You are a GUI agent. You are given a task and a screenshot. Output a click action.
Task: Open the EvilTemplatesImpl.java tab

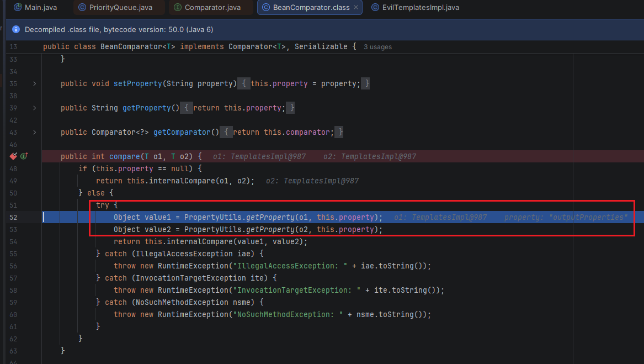coord(420,7)
